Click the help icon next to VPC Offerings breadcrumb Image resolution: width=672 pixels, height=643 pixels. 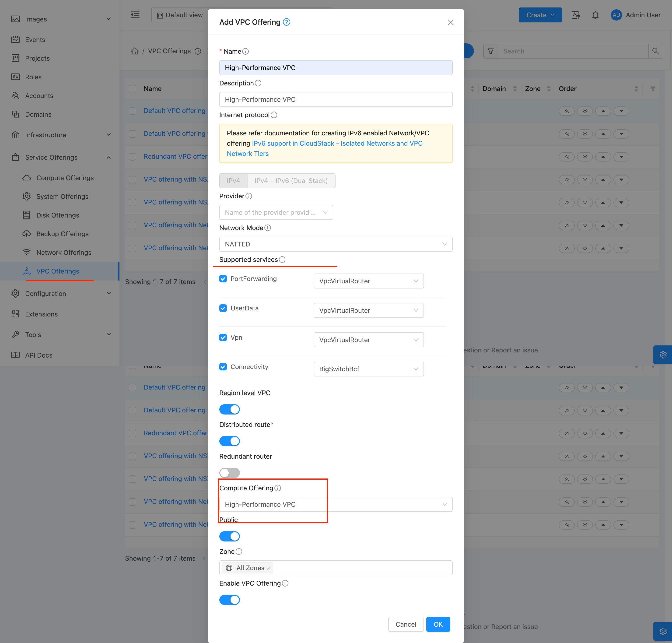tap(198, 51)
